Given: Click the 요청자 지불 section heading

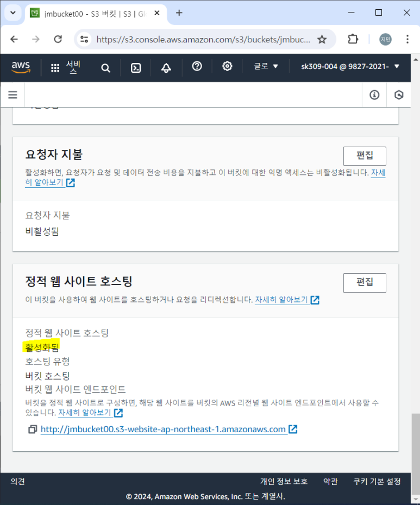Looking at the screenshot, I should [54, 155].
